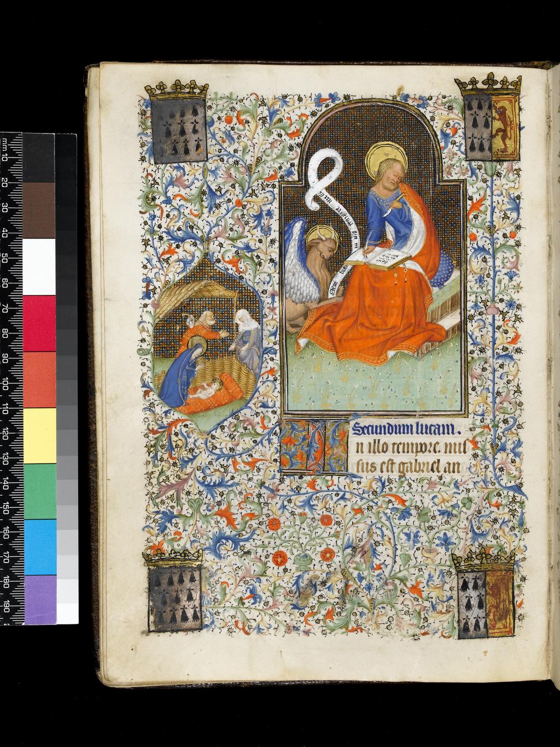Pick the green swatch on color chart
560x747 pixels.
pos(39,491)
